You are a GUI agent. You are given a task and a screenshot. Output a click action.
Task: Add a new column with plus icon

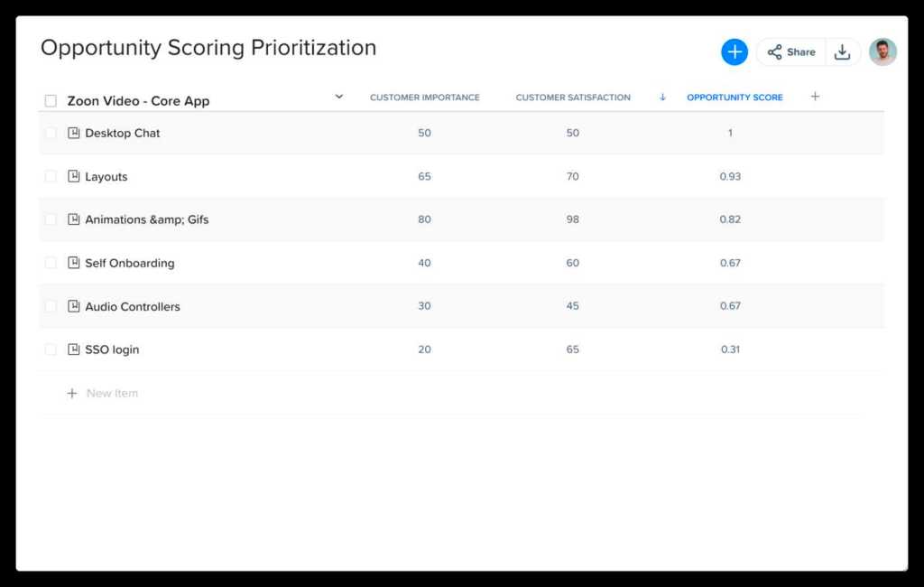tap(815, 96)
